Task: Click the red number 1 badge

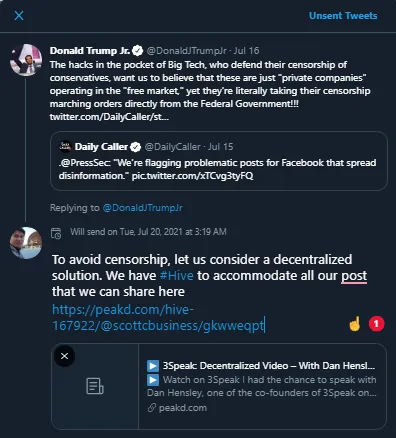Action: (x=376, y=324)
